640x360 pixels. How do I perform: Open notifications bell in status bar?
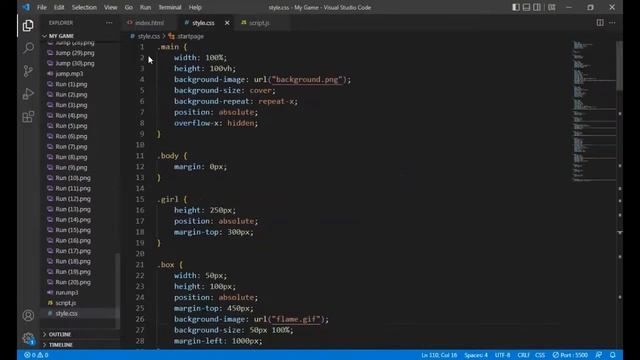tap(613, 355)
